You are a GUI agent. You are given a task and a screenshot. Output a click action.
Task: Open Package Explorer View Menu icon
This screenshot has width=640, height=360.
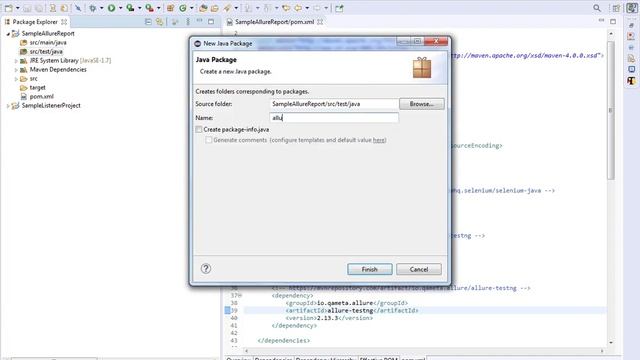188,22
